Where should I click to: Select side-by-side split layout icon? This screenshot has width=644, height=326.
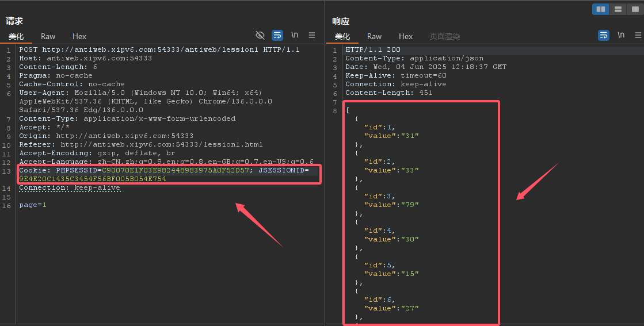[x=601, y=9]
